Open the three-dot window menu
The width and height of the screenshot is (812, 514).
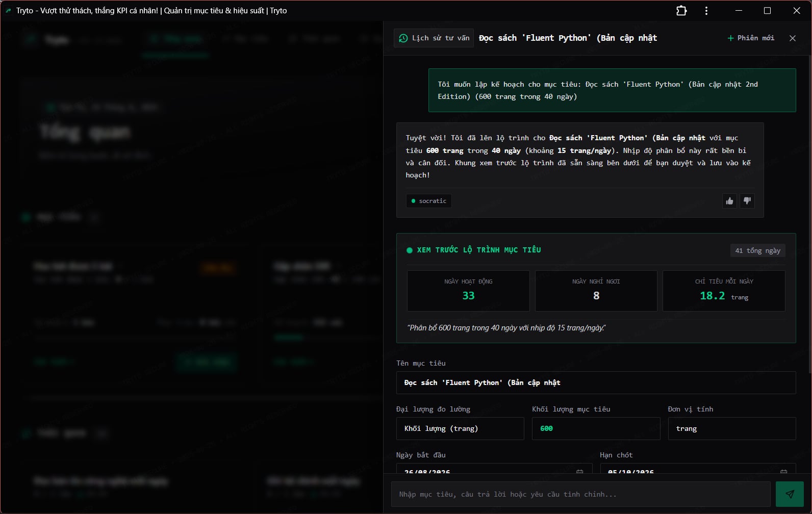[x=706, y=11]
